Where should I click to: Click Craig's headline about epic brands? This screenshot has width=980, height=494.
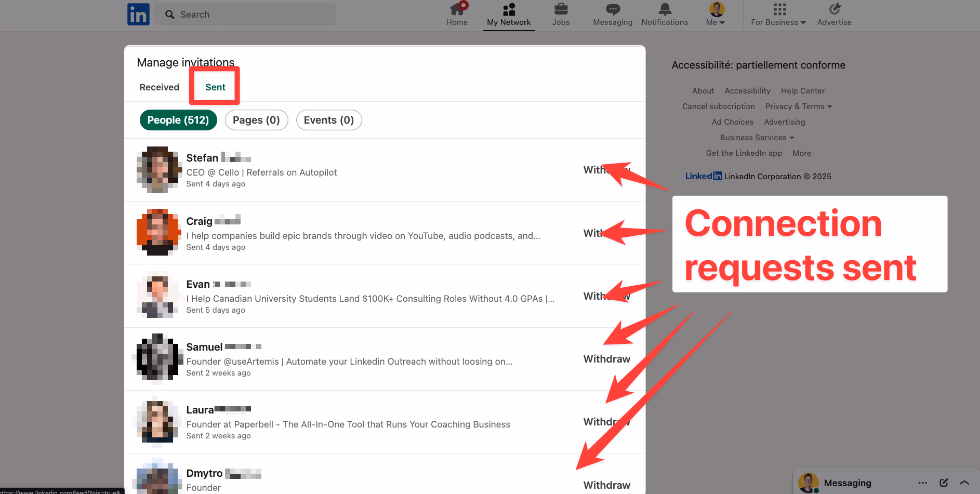[x=363, y=236]
